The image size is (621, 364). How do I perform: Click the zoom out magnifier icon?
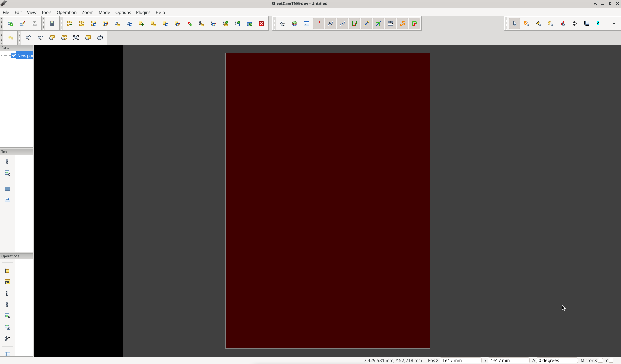40,38
